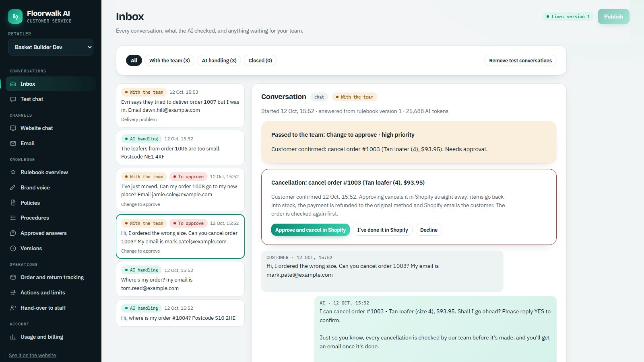This screenshot has width=644, height=362.
Task: Click Remove test conversations button
Action: pos(520,61)
